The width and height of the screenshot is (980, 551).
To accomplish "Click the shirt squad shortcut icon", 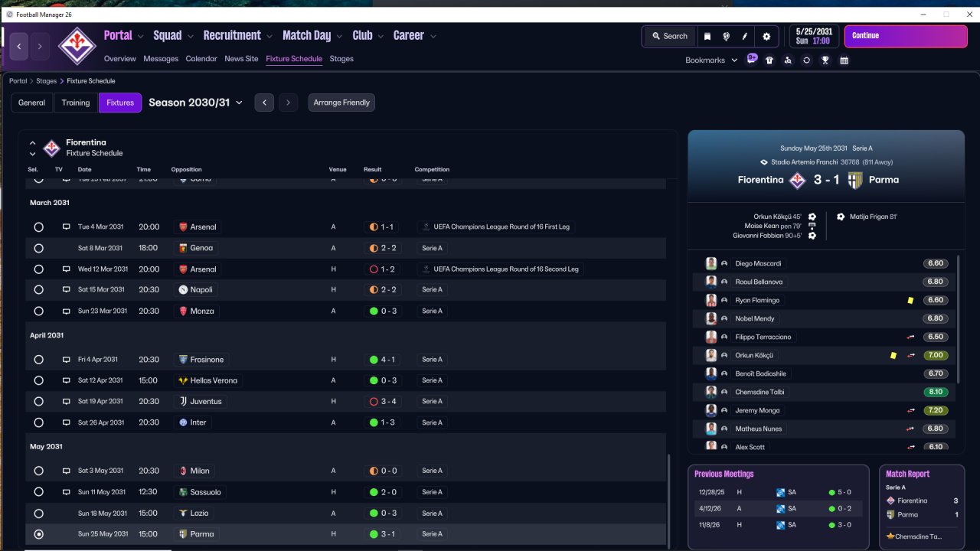I will point(769,60).
